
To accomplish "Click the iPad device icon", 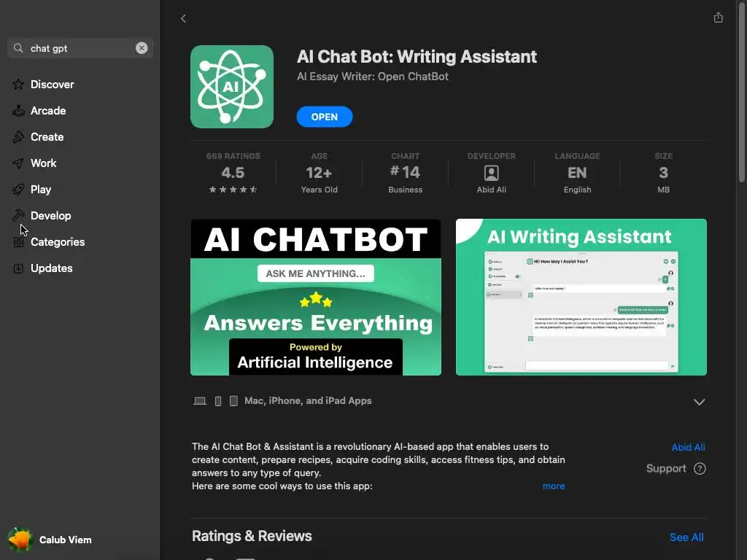I will 233,401.
